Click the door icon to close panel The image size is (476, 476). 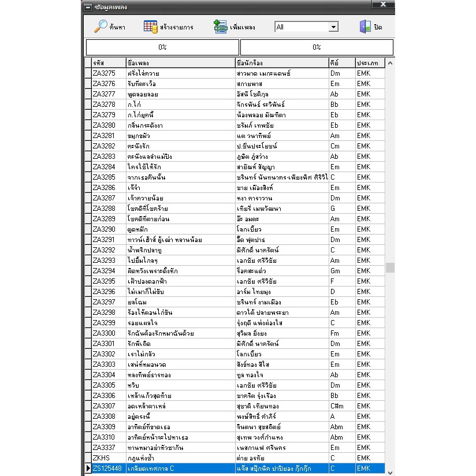coord(365,27)
